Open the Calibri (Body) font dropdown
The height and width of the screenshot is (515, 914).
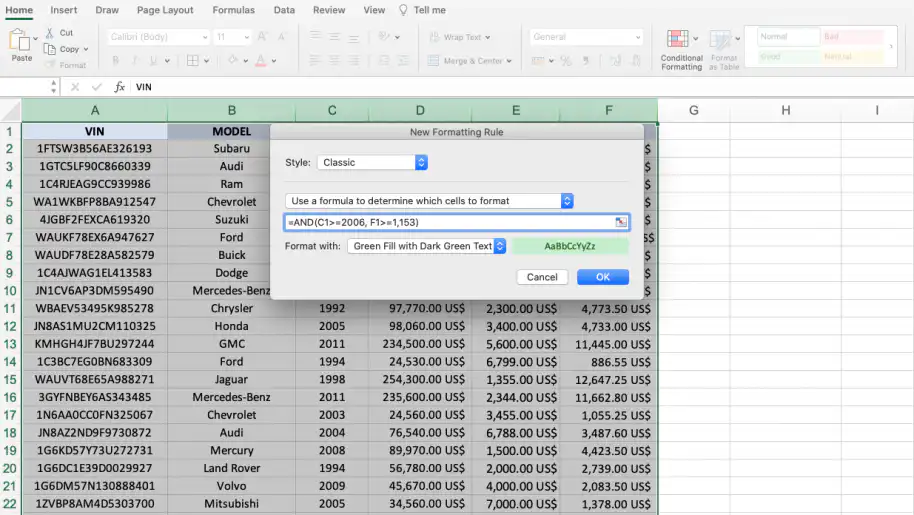pos(158,37)
